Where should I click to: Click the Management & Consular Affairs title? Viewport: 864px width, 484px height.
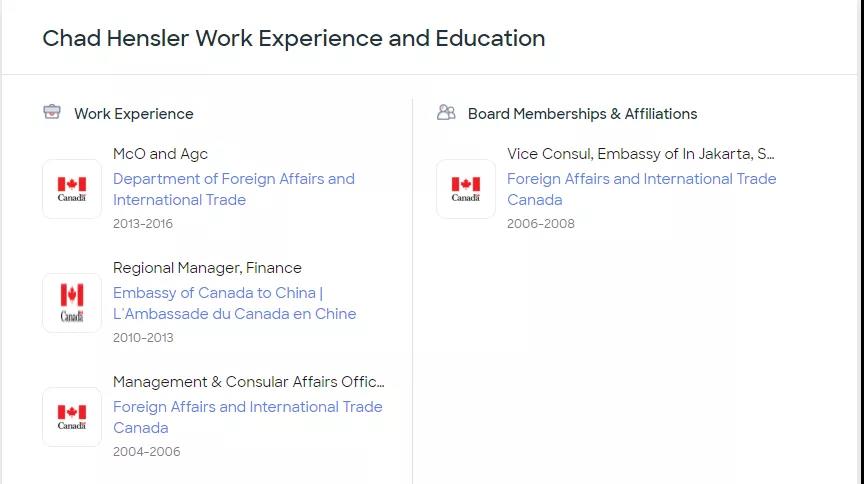248,382
